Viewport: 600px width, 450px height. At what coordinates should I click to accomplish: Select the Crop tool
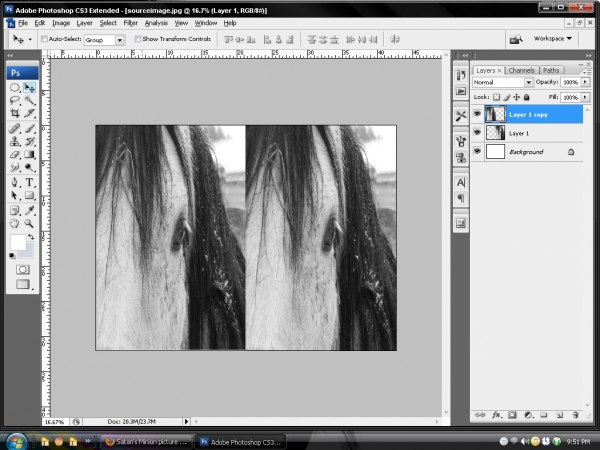[15, 113]
